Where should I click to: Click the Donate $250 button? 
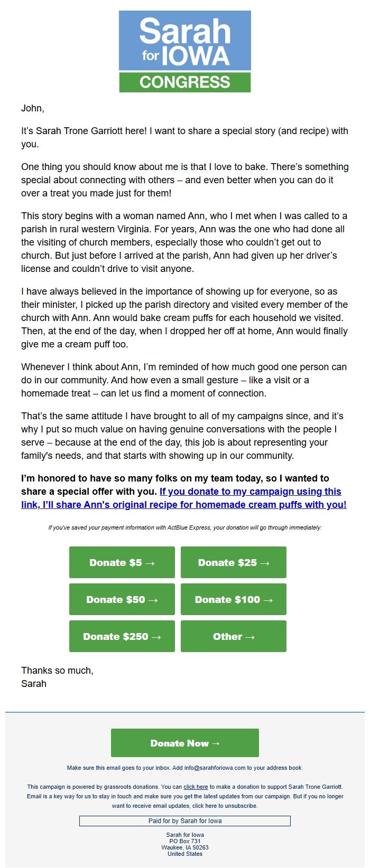[122, 636]
